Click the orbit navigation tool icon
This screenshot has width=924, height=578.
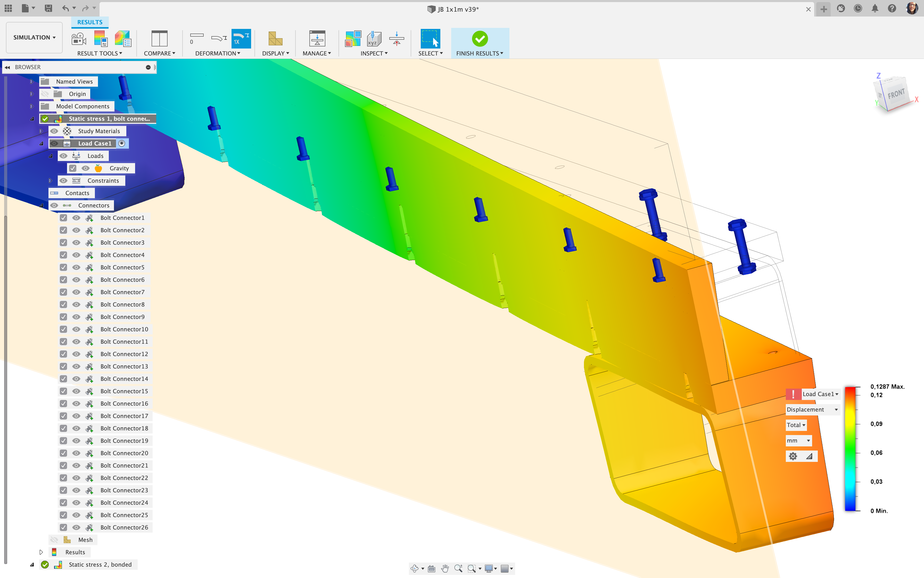[x=415, y=568]
